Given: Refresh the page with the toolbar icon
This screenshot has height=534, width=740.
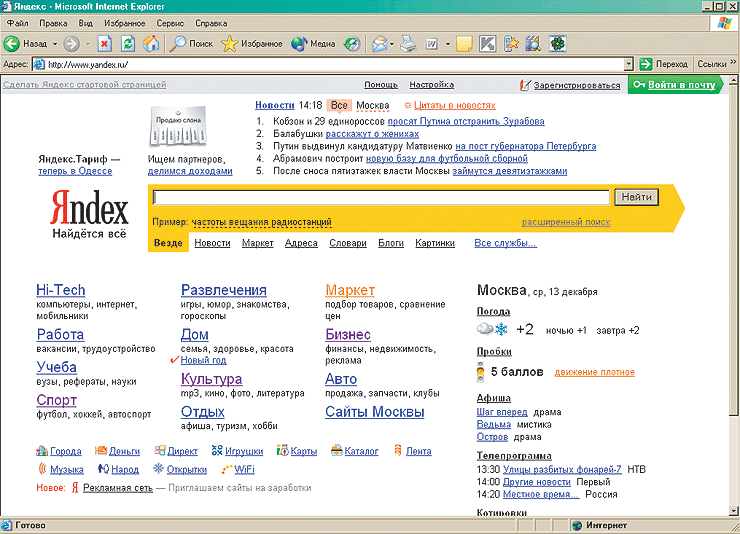Looking at the screenshot, I should [x=127, y=44].
